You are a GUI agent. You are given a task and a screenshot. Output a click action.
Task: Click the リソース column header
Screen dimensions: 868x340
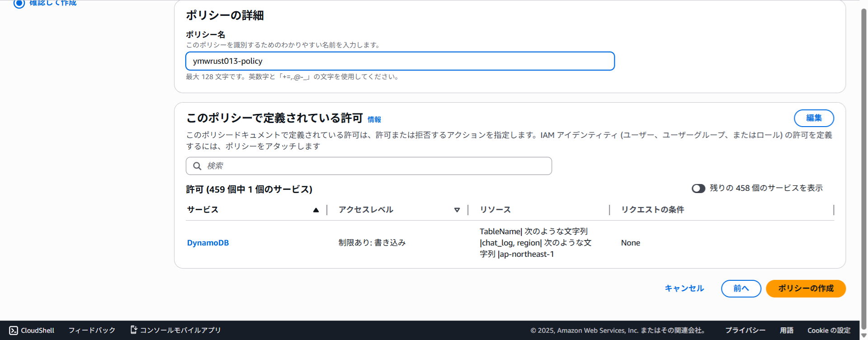(x=495, y=210)
